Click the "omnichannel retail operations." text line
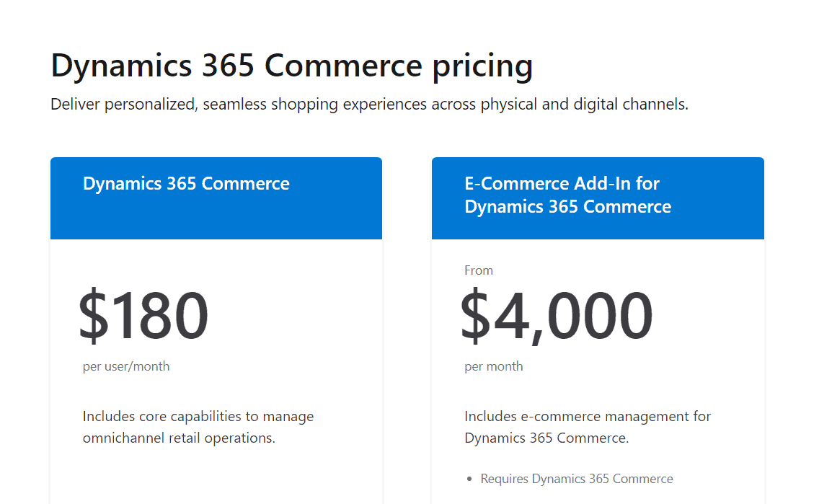Image resolution: width=832 pixels, height=504 pixels. pyautogui.click(x=179, y=438)
